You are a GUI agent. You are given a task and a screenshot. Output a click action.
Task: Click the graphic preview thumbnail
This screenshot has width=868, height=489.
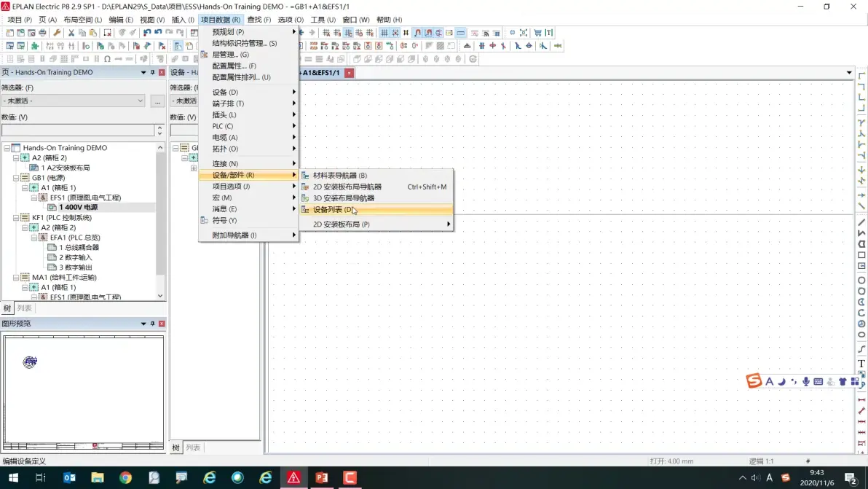(x=84, y=393)
